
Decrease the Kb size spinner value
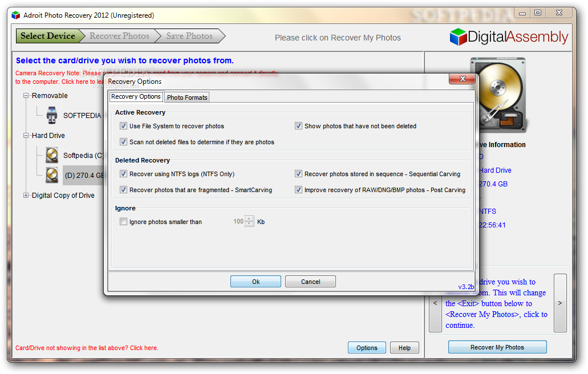click(249, 223)
